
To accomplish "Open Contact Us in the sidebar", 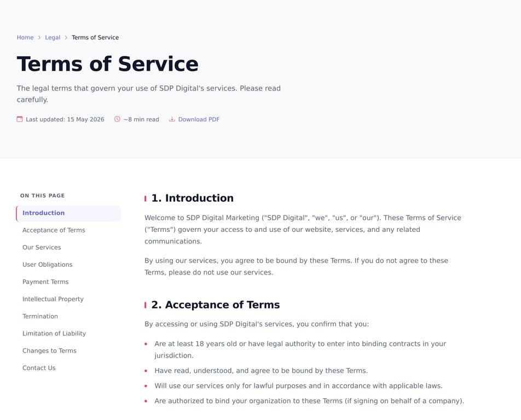I will pyautogui.click(x=39, y=368).
